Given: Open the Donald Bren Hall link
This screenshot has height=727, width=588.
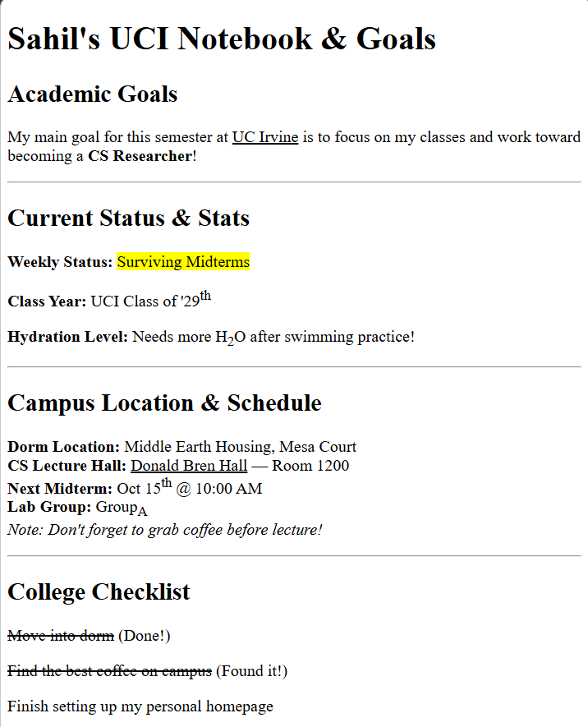Looking at the screenshot, I should (189, 466).
